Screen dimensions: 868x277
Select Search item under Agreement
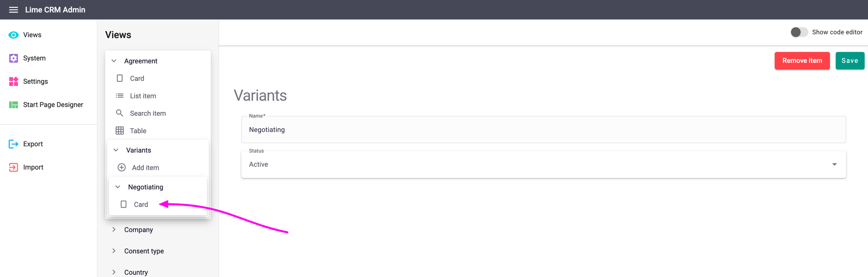(x=148, y=113)
